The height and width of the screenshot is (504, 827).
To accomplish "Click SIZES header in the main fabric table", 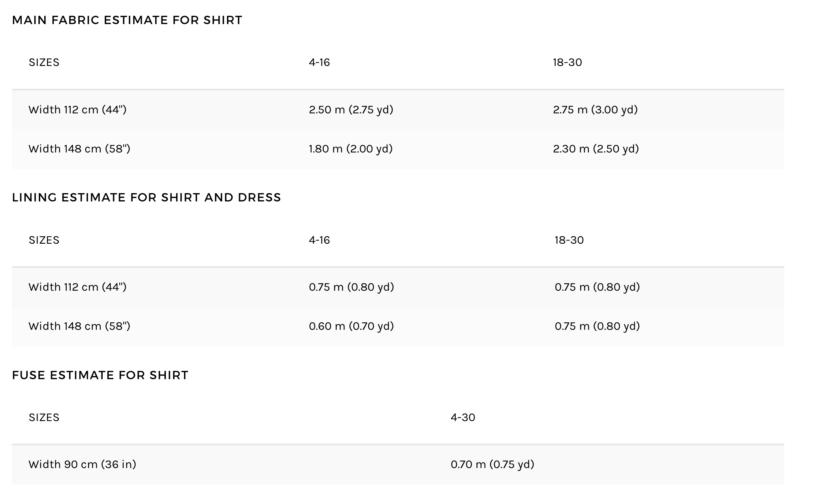I will pos(44,62).
